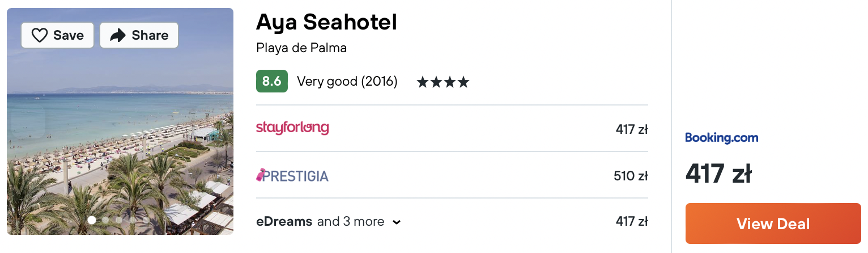Click the View Deal button

pyautogui.click(x=773, y=224)
